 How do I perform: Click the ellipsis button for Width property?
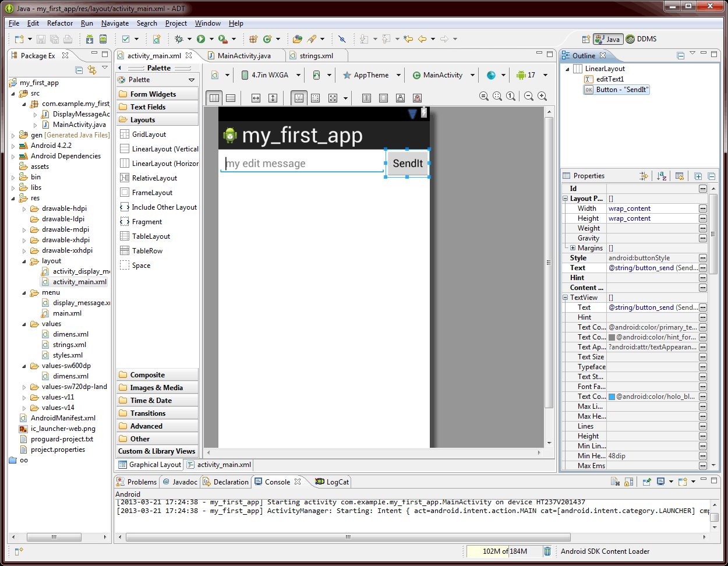pyautogui.click(x=703, y=208)
